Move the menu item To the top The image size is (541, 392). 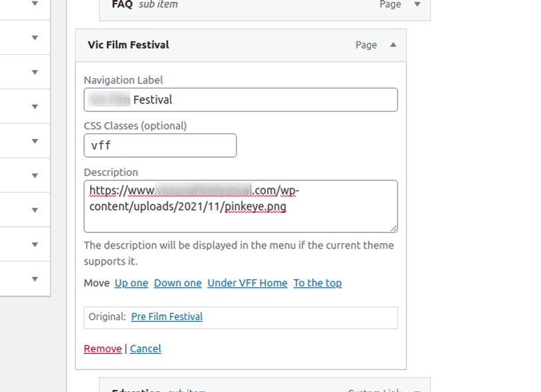click(x=317, y=282)
